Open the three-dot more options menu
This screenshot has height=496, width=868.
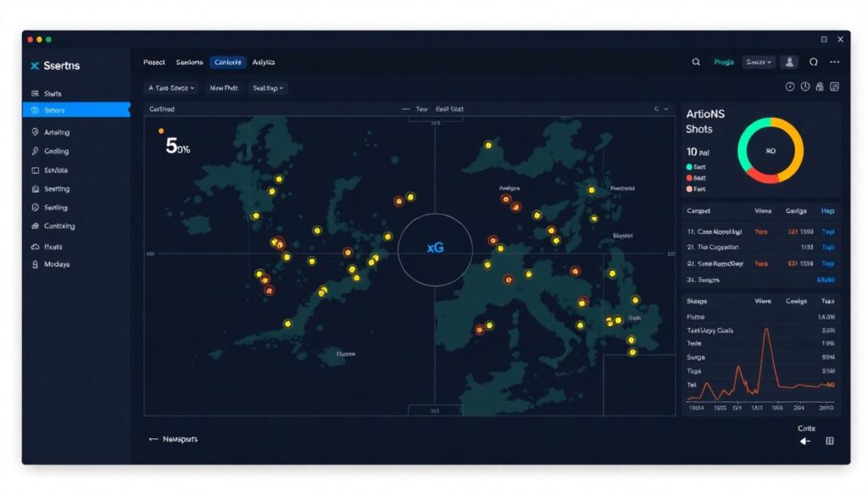pos(835,62)
